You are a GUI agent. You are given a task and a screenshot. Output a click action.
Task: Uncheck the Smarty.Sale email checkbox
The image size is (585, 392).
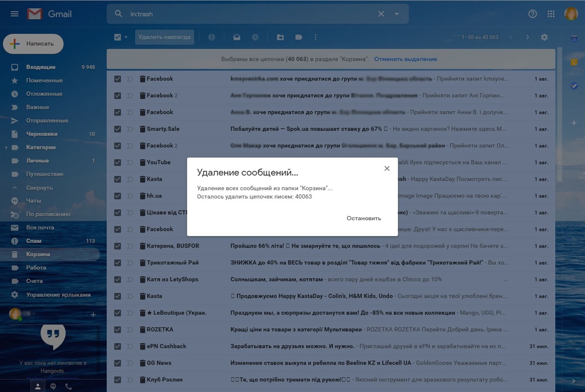point(117,129)
